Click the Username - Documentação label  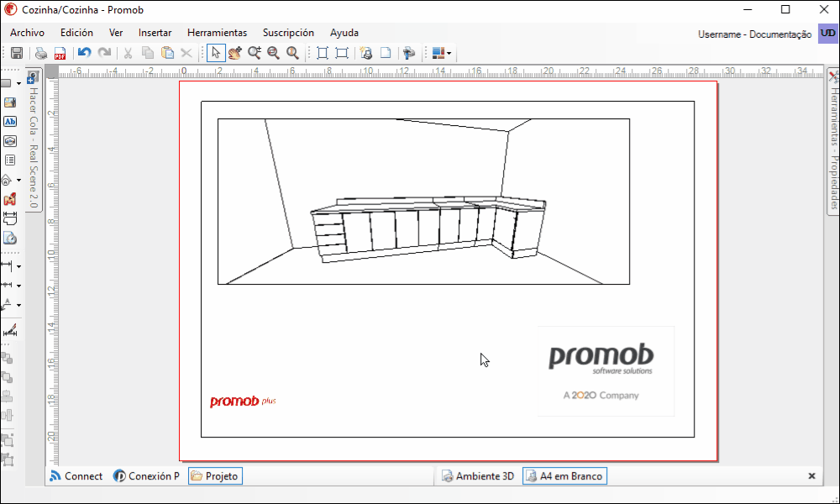pyautogui.click(x=754, y=34)
